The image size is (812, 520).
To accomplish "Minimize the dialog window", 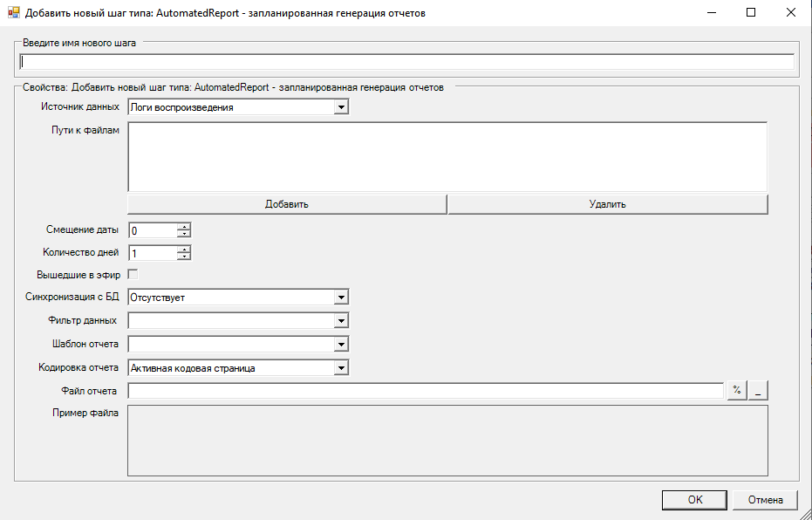I will (x=711, y=12).
